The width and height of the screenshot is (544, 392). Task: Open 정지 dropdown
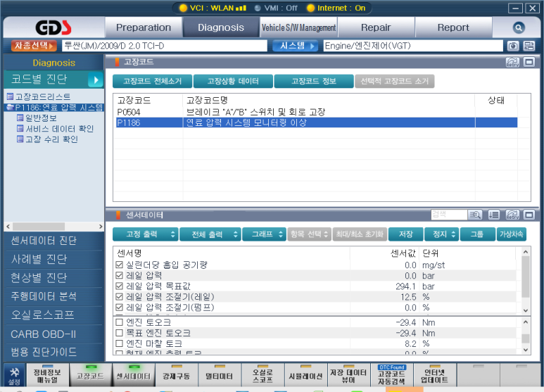[441, 234]
